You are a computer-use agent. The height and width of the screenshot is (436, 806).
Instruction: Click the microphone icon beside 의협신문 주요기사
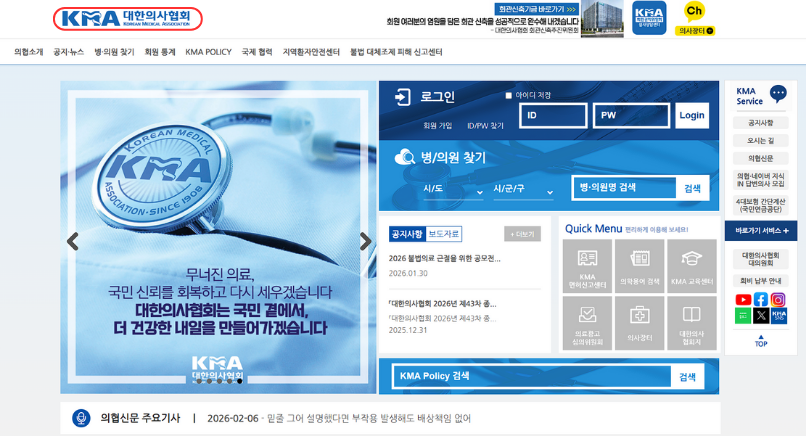click(x=81, y=418)
